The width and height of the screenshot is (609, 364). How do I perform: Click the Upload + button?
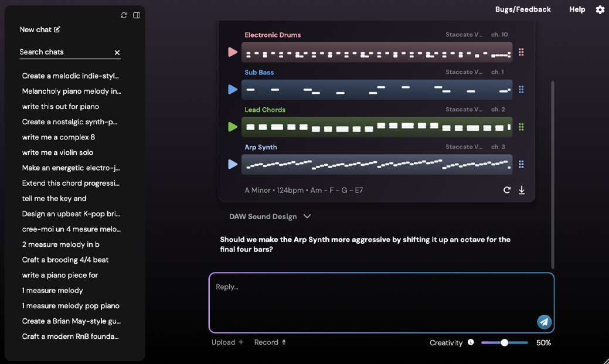coord(227,342)
